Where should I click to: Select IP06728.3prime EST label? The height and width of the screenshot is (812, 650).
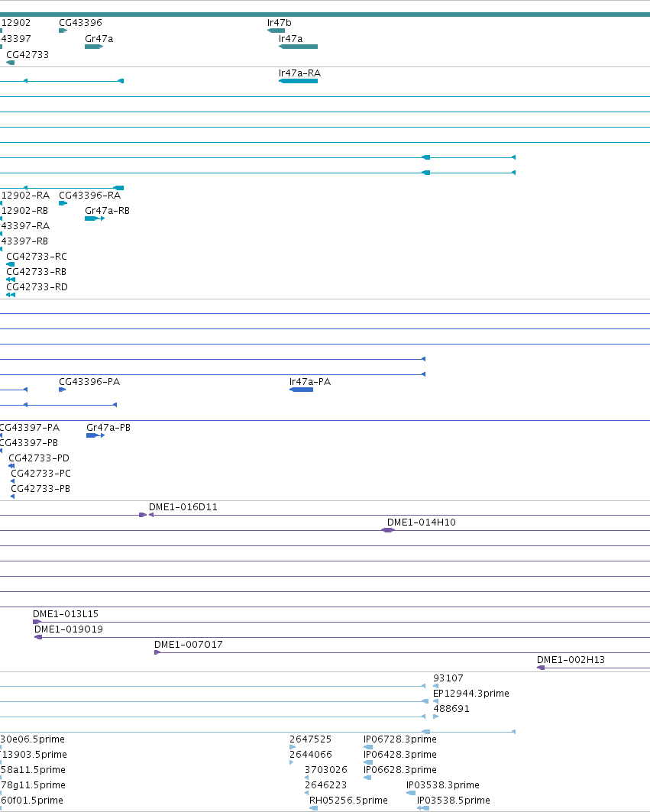pyautogui.click(x=399, y=739)
